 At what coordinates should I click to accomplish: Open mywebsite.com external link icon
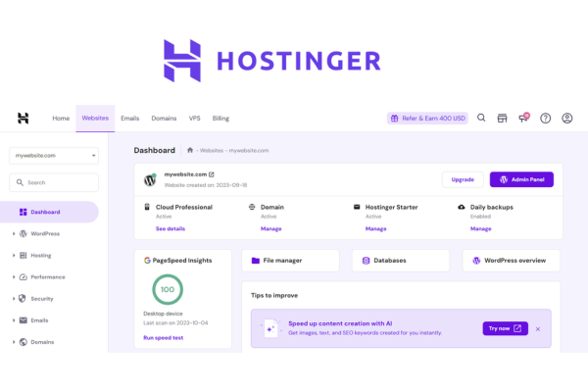click(x=212, y=174)
